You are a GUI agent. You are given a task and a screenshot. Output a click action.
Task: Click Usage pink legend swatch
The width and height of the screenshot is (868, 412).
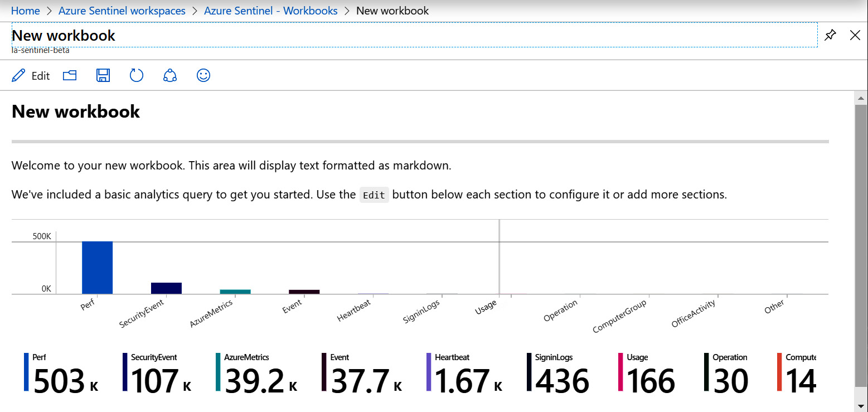(x=621, y=372)
